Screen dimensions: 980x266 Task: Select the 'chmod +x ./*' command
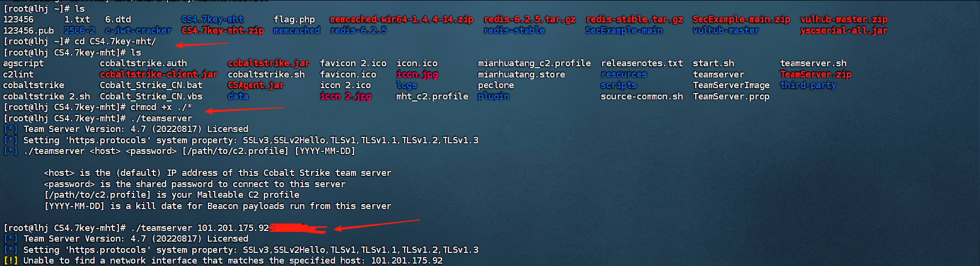(x=161, y=107)
